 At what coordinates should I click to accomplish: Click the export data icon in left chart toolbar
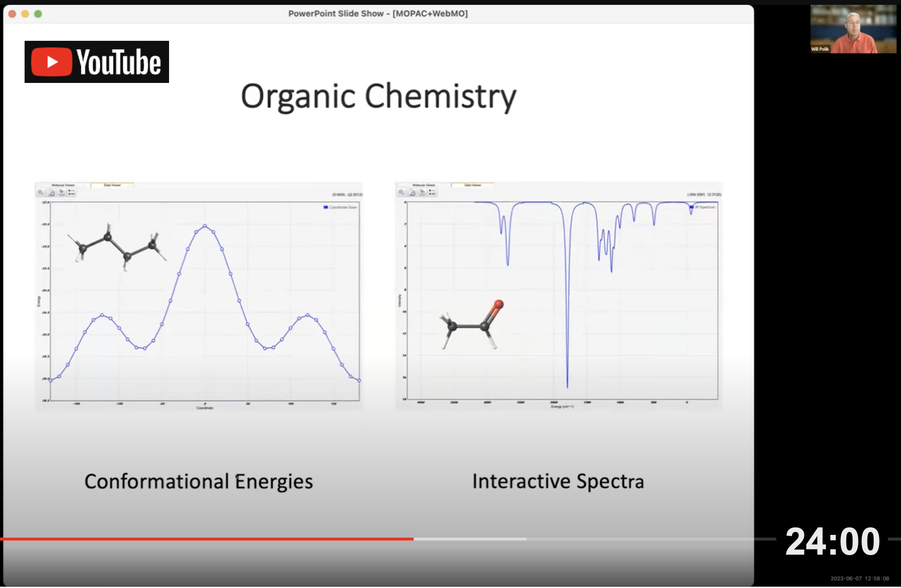[61, 193]
